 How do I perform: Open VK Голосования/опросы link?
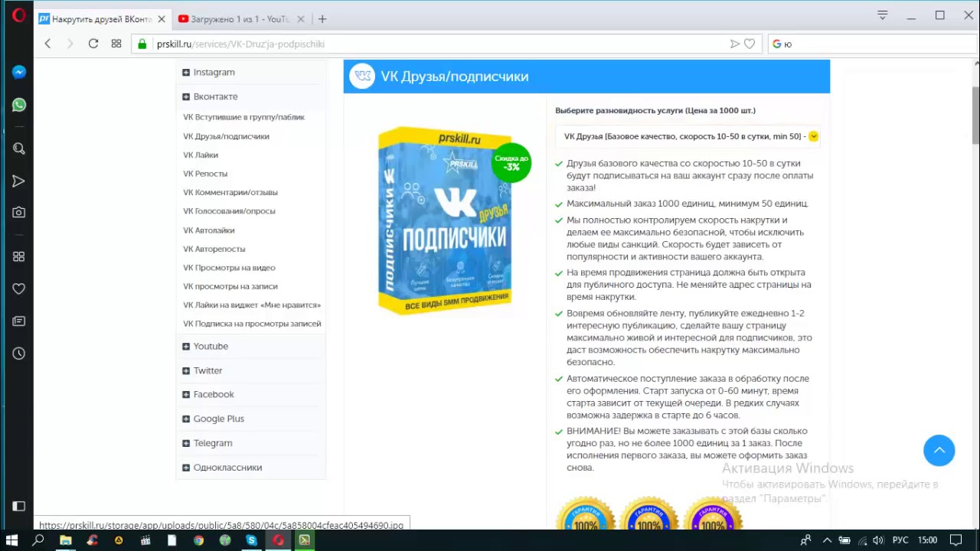click(x=229, y=211)
